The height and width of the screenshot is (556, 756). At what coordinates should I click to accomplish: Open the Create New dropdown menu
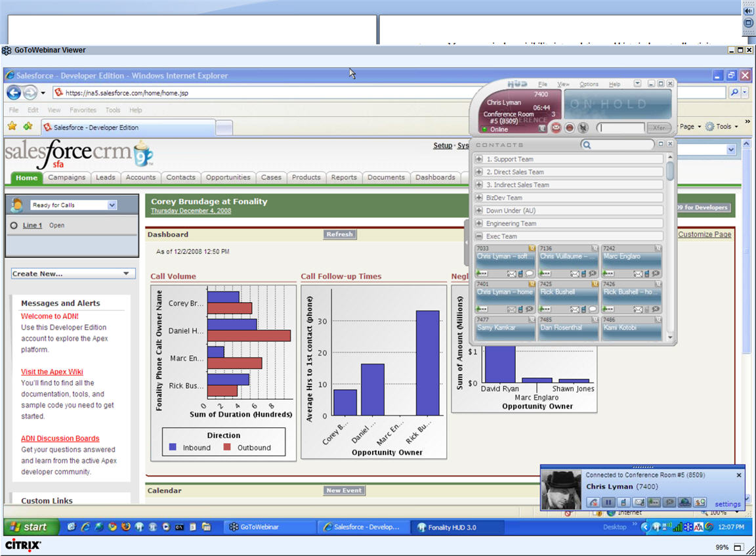point(73,274)
